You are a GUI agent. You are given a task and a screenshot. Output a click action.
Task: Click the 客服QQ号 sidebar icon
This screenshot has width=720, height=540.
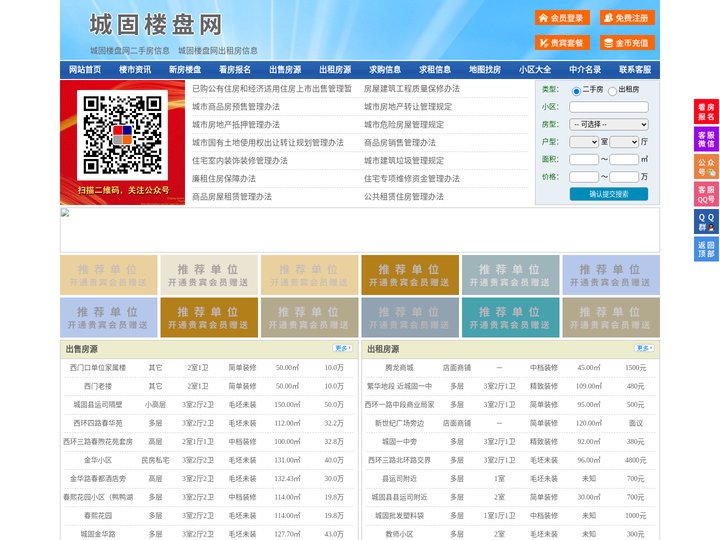coord(706,194)
